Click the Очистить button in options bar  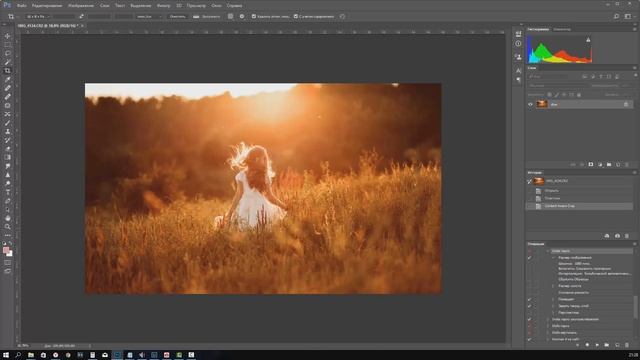178,16
